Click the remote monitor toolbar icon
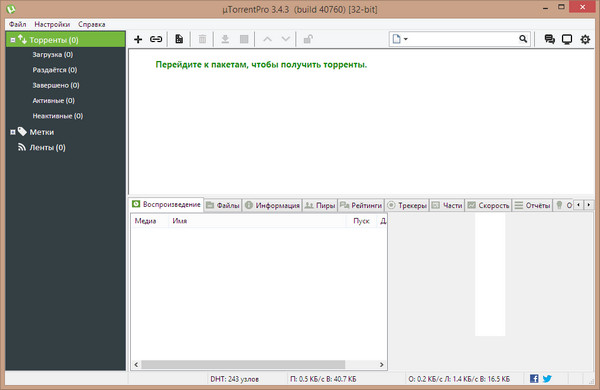600x390 pixels. tap(567, 39)
